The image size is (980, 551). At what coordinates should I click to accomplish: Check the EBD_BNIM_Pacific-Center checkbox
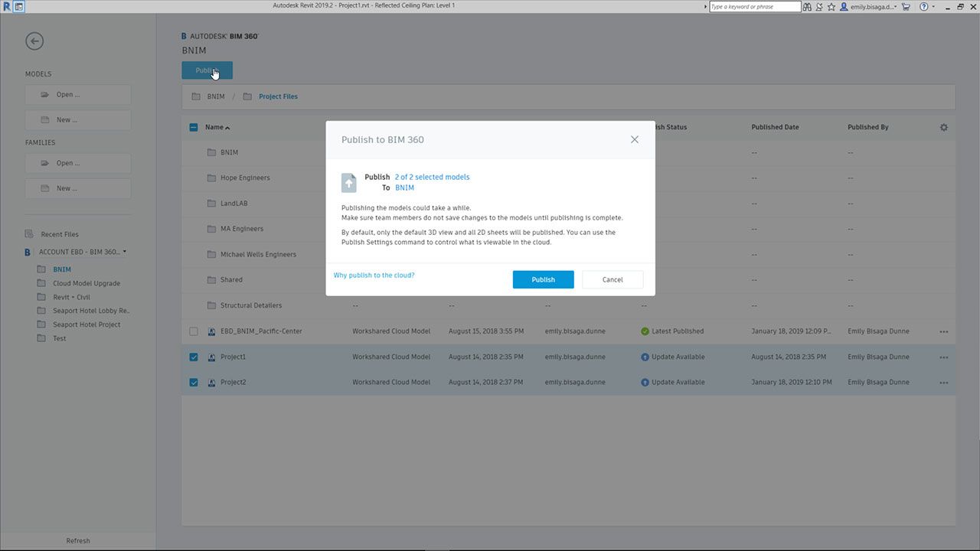(x=194, y=331)
